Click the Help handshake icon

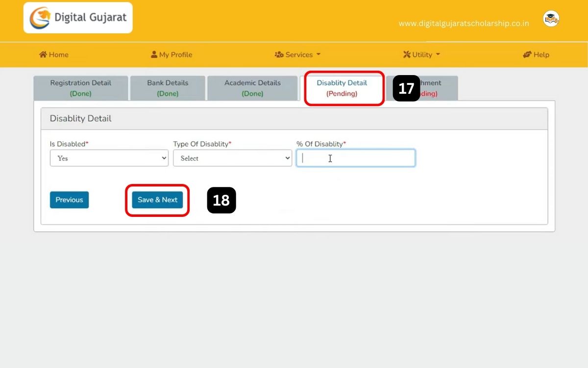(x=527, y=54)
